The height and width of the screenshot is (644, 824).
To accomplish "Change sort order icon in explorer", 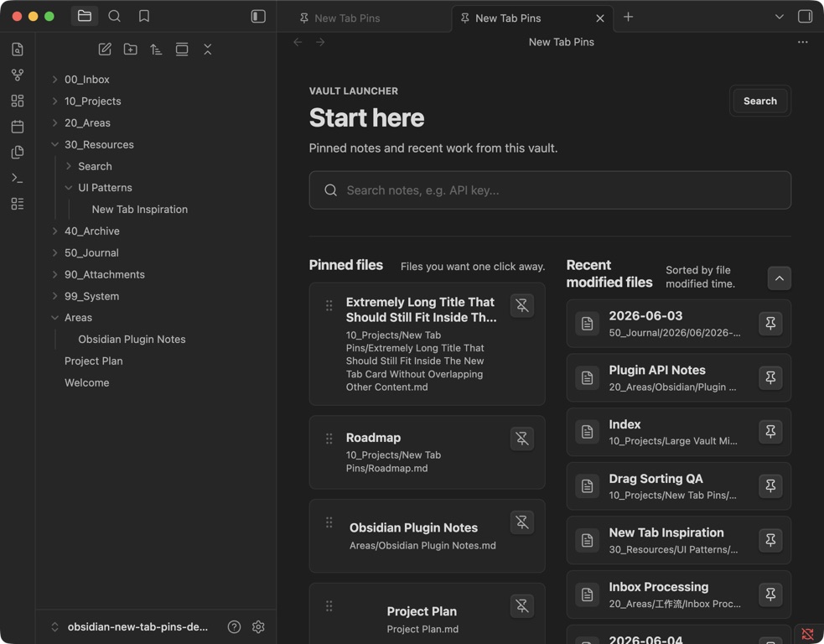I will [156, 49].
